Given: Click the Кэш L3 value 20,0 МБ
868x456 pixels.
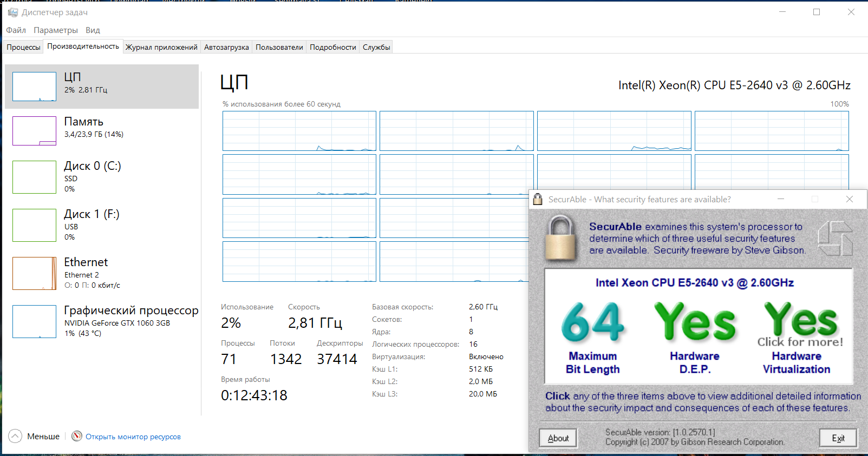Looking at the screenshot, I should point(483,394).
